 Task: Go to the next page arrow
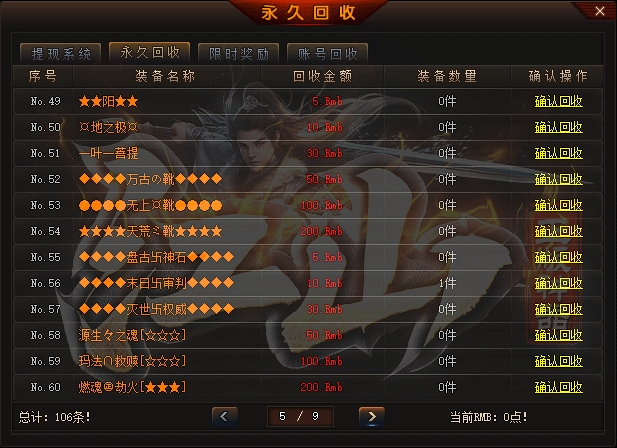[372, 417]
